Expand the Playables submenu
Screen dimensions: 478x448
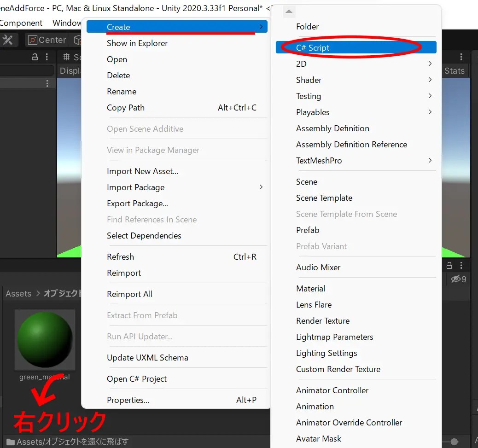(356, 112)
